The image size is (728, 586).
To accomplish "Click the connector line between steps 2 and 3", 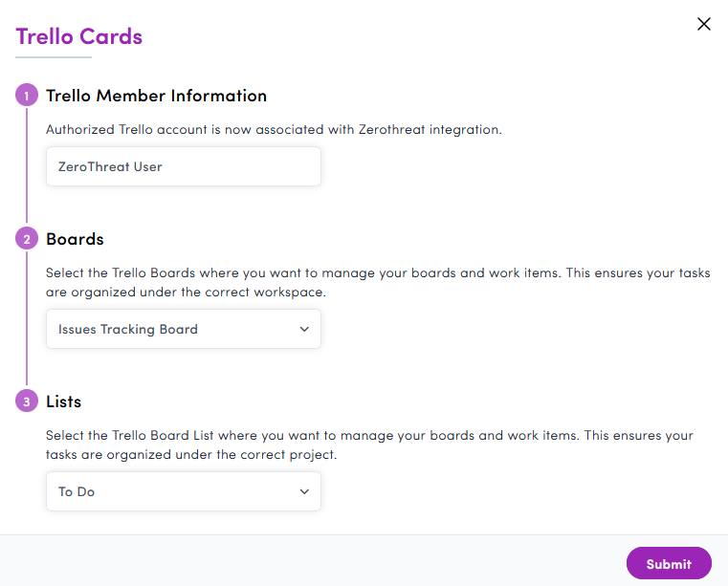I will click(x=27, y=320).
